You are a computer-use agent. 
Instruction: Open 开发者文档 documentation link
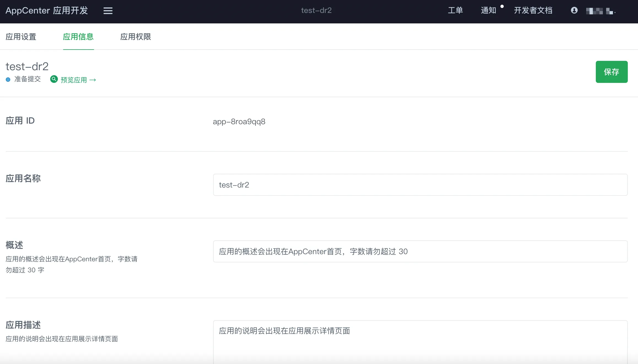[x=533, y=10]
